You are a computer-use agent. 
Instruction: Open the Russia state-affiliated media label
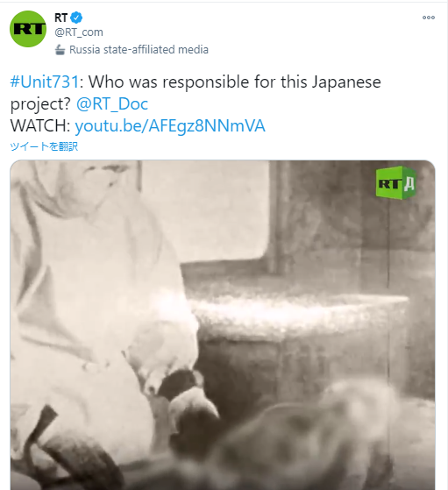[139, 50]
